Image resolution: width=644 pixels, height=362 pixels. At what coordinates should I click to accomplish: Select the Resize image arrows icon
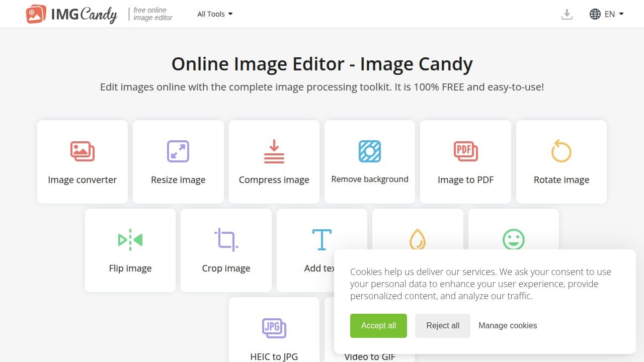[178, 151]
